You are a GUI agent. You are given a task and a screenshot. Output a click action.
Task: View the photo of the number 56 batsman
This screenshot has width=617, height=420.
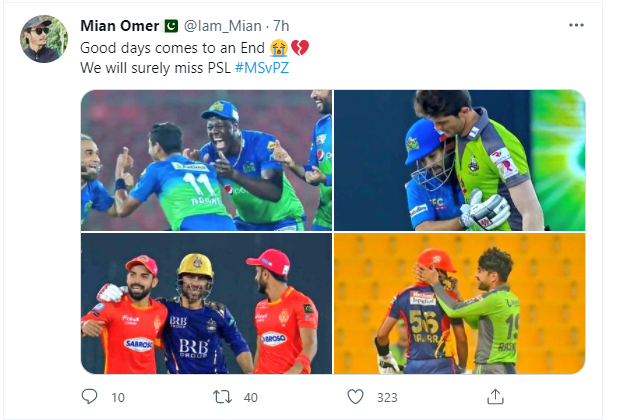tap(459, 304)
